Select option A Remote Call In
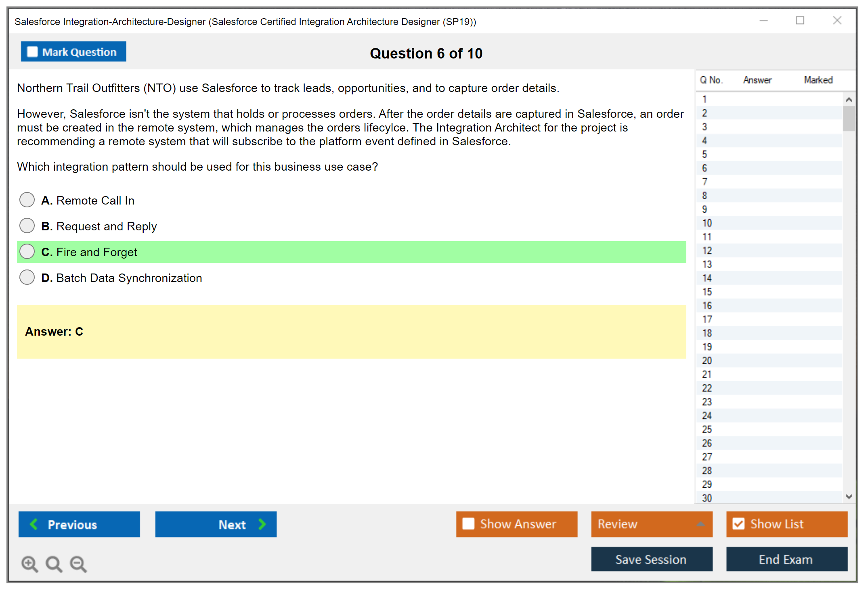Screen dimensions: 868x593 [x=27, y=200]
